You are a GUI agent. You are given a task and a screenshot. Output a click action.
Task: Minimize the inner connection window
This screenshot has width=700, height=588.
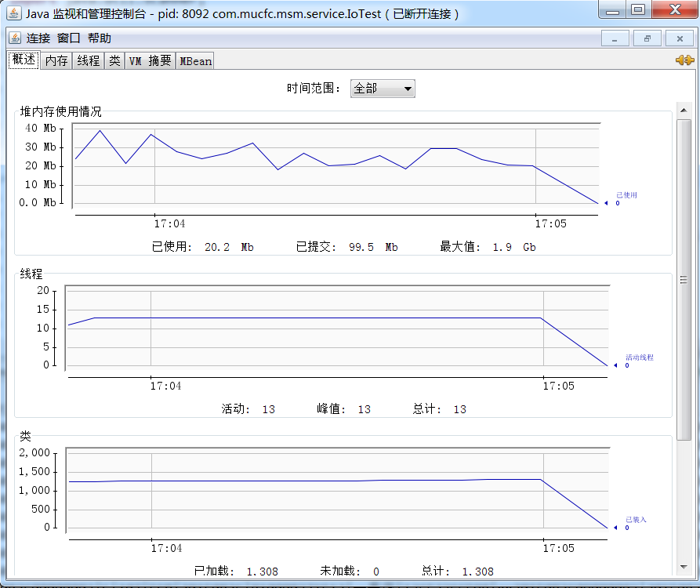coord(615,39)
